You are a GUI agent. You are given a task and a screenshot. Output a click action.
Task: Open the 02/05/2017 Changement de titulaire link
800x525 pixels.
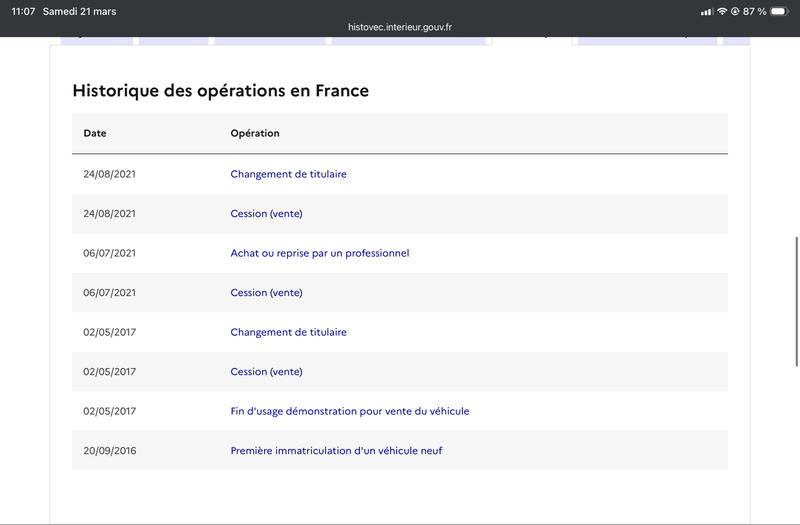tap(288, 332)
